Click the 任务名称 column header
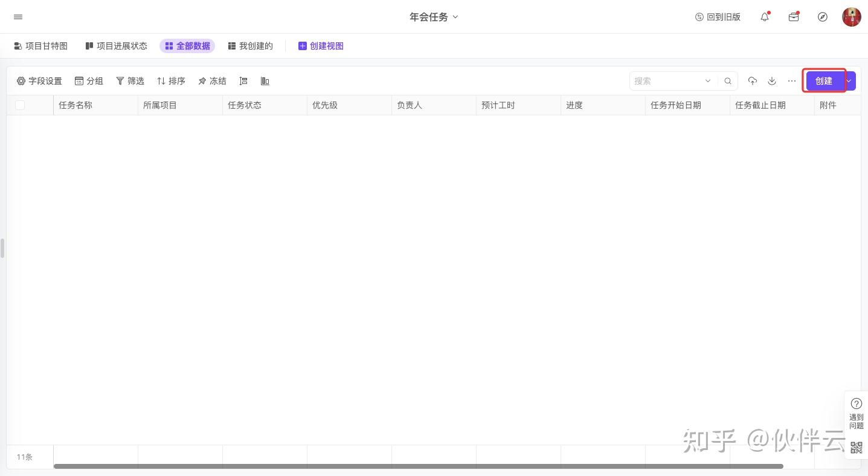Image resolution: width=868 pixels, height=476 pixels. click(x=95, y=105)
